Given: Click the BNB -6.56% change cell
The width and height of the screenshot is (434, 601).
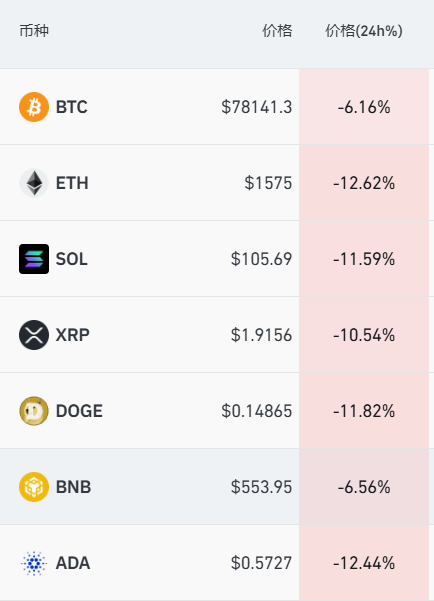Looking at the screenshot, I should pyautogui.click(x=364, y=487).
